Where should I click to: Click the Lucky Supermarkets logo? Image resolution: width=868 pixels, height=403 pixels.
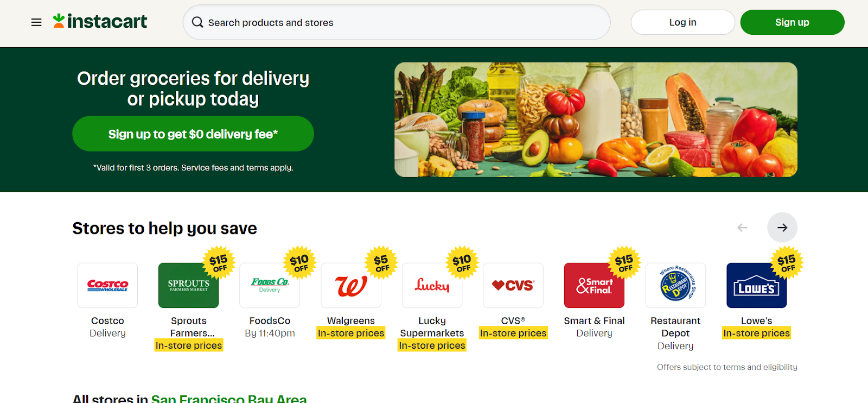click(x=432, y=285)
